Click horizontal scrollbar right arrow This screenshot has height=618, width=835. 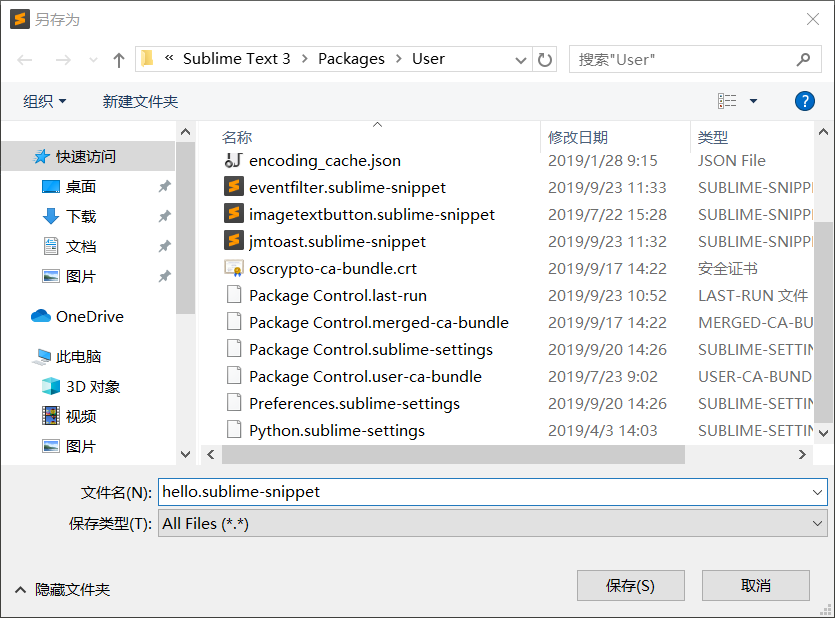coord(802,454)
